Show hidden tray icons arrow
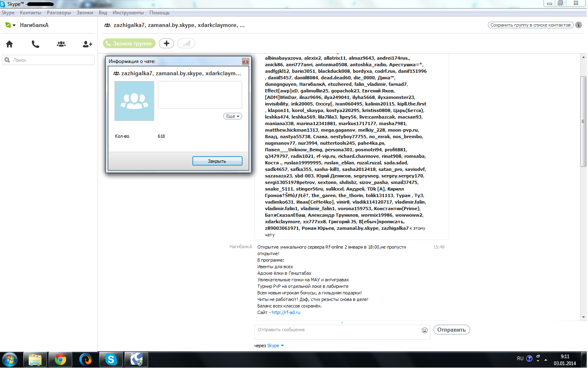 point(546,360)
